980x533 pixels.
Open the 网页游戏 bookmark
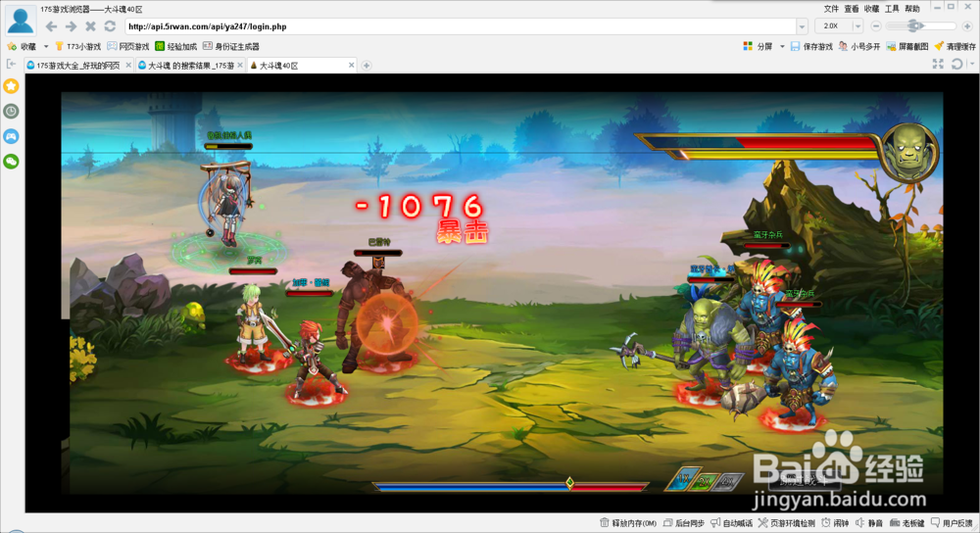click(128, 46)
